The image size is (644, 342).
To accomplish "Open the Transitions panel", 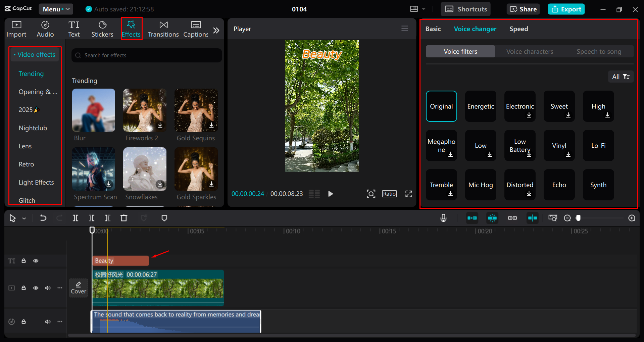I will [163, 29].
